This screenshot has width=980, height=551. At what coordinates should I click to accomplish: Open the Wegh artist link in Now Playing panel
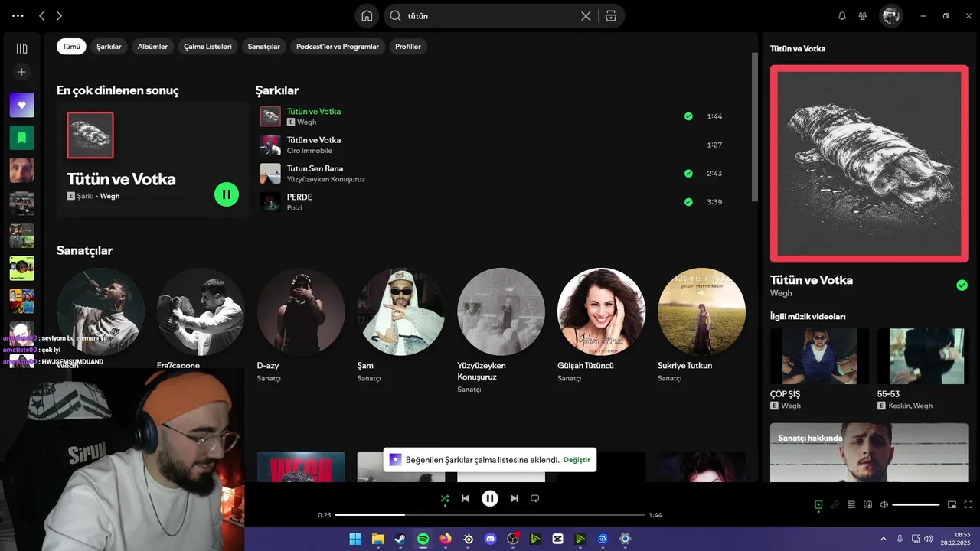coord(781,293)
